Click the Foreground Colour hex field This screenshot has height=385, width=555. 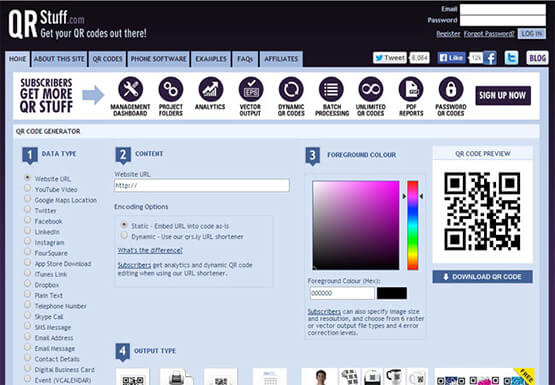pyautogui.click(x=342, y=293)
